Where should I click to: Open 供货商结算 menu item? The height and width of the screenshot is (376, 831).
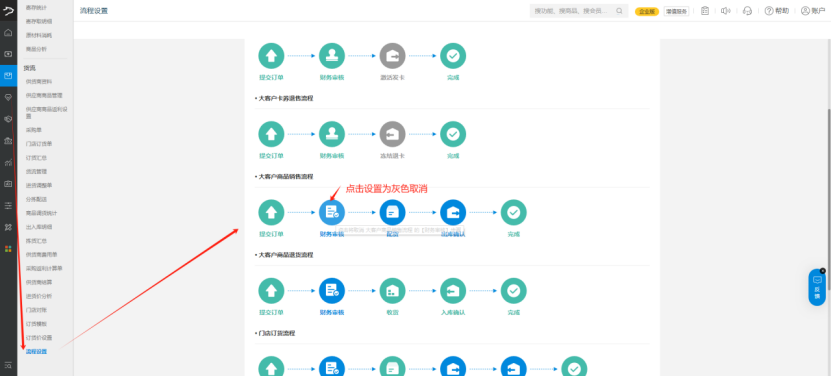point(39,282)
